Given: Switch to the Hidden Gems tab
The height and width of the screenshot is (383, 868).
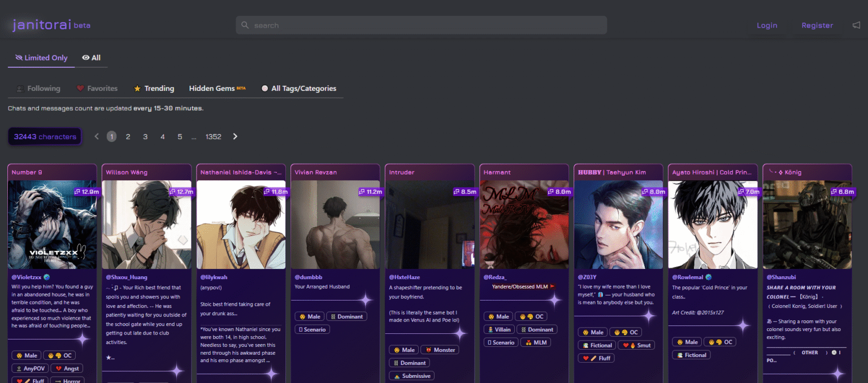Looking at the screenshot, I should coord(218,89).
